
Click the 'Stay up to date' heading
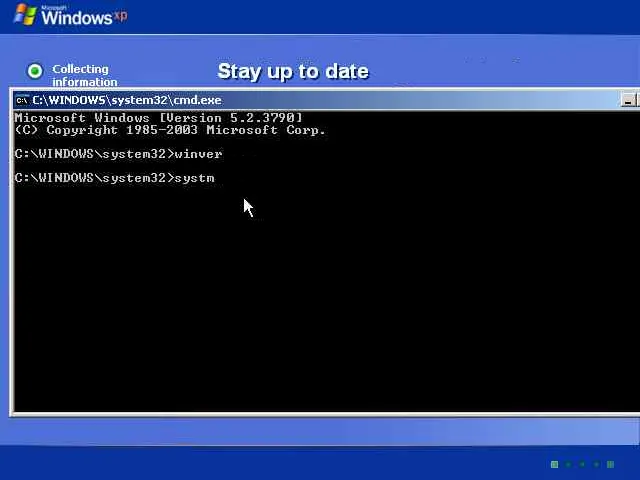pos(293,71)
